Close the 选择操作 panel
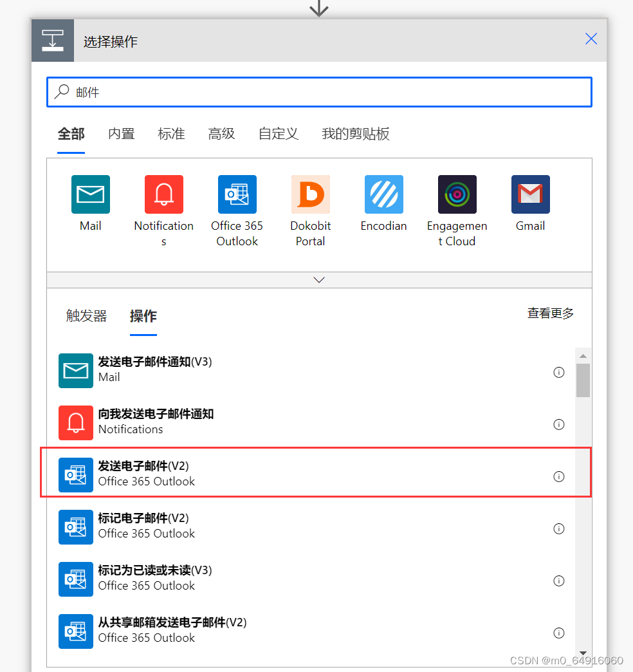 pyautogui.click(x=591, y=39)
